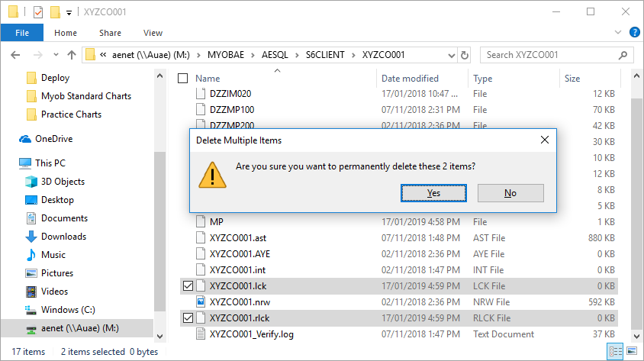
Task: Toggle the select all items checkbox
Action: tap(182, 79)
